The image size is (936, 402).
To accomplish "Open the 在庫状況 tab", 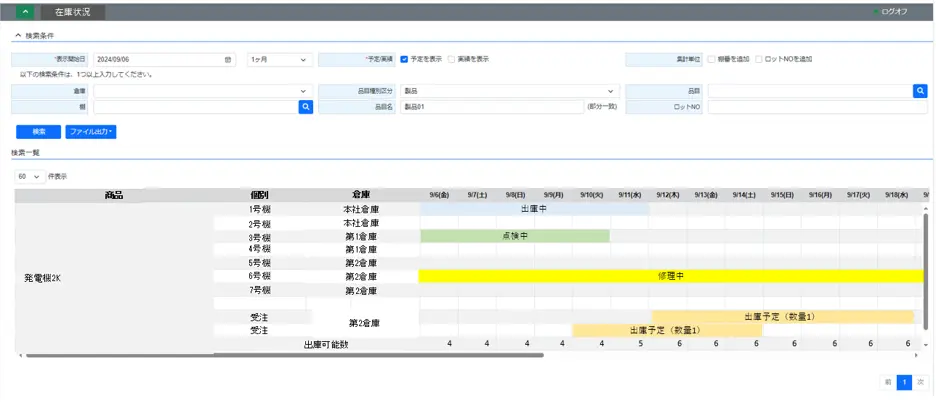I will point(73,12).
